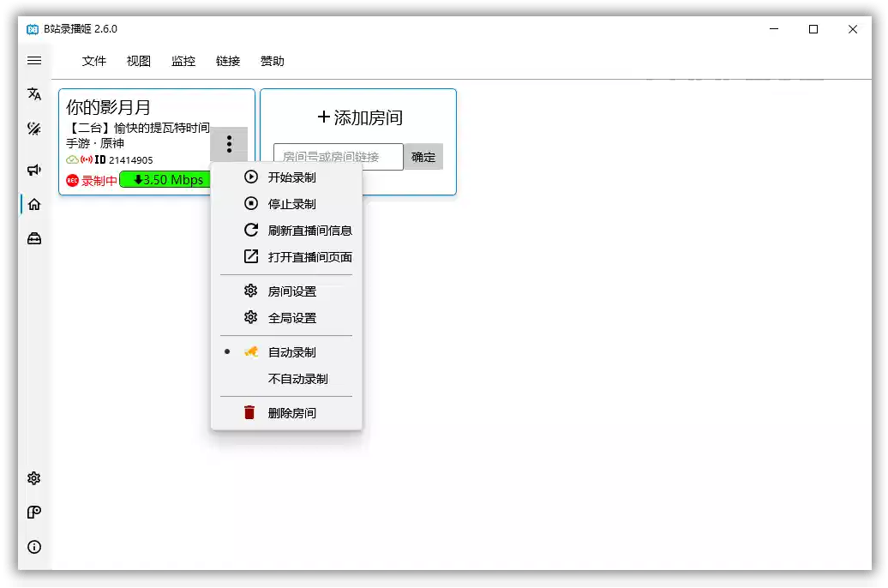
Task: Open the theme appearance sidebar icon
Action: coord(34,129)
